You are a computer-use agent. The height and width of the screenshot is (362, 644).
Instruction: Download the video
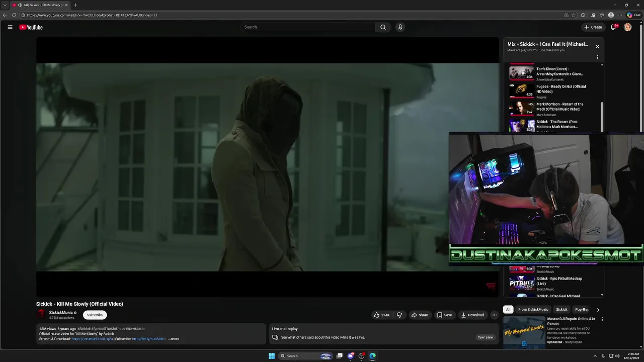pyautogui.click(x=472, y=315)
